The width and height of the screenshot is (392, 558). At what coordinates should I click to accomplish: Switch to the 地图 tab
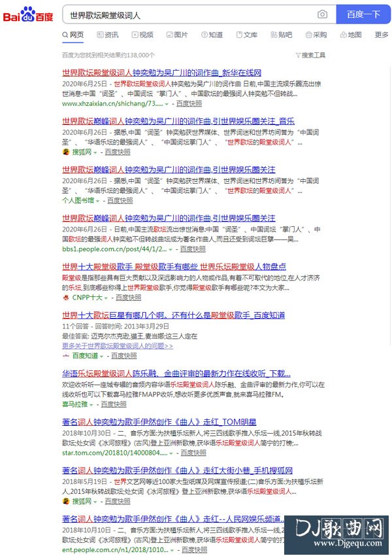point(351,35)
